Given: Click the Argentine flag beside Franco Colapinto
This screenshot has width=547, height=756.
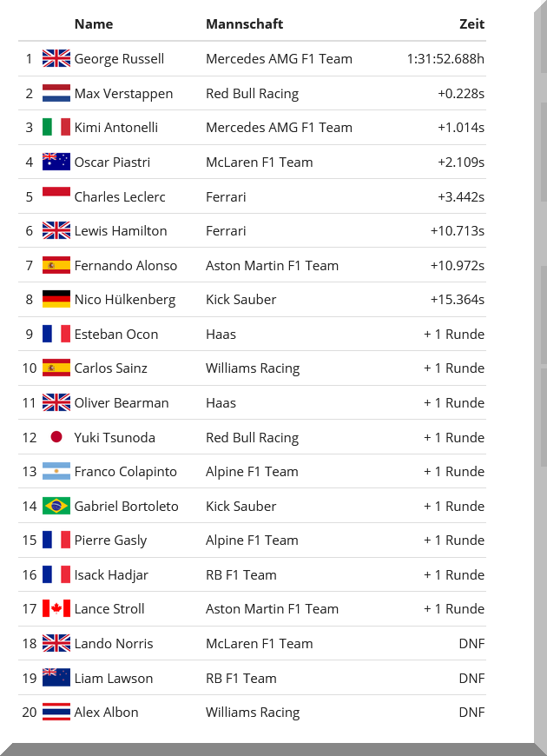Looking at the screenshot, I should click(56, 472).
